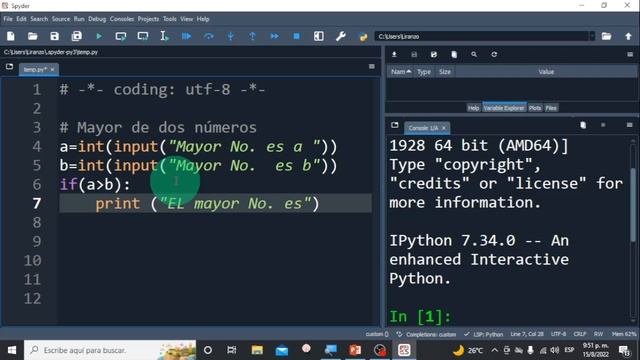This screenshot has height=360, width=640.
Task: Close the temp.py tab
Action: (x=52, y=69)
